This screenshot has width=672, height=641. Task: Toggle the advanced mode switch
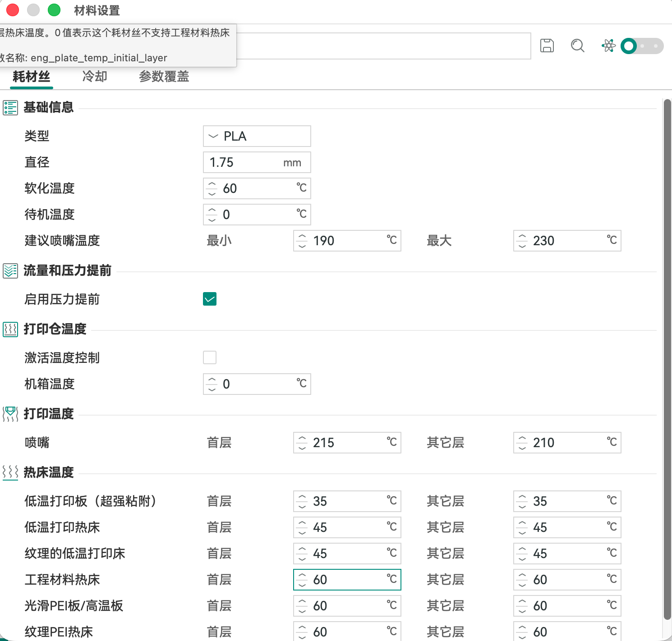[x=642, y=46]
